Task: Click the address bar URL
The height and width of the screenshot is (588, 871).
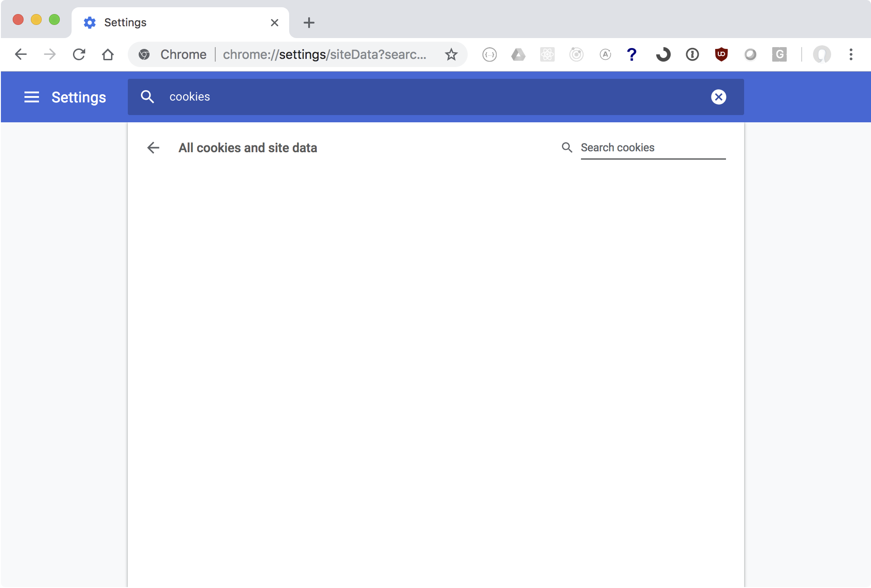Action: pos(324,55)
